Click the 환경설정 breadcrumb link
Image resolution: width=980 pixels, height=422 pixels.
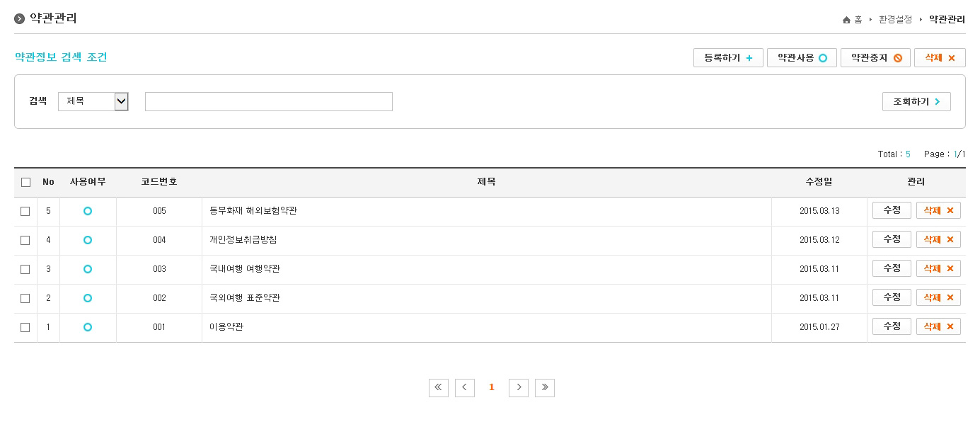895,20
